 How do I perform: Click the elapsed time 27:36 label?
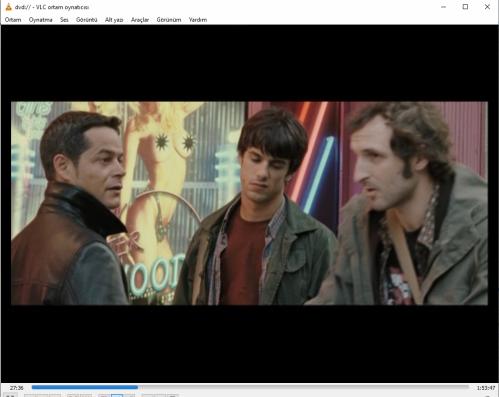tap(16, 388)
